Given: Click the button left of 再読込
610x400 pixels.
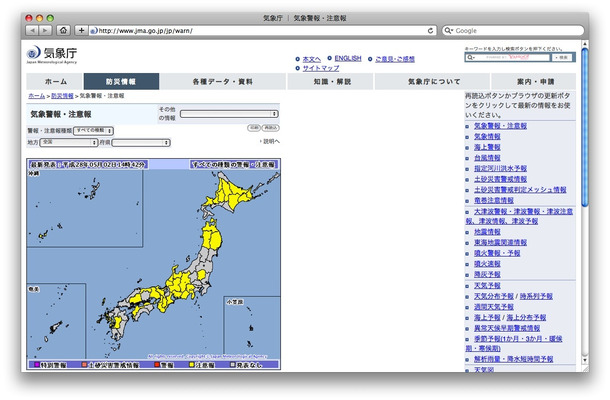Looking at the screenshot, I should 254,128.
